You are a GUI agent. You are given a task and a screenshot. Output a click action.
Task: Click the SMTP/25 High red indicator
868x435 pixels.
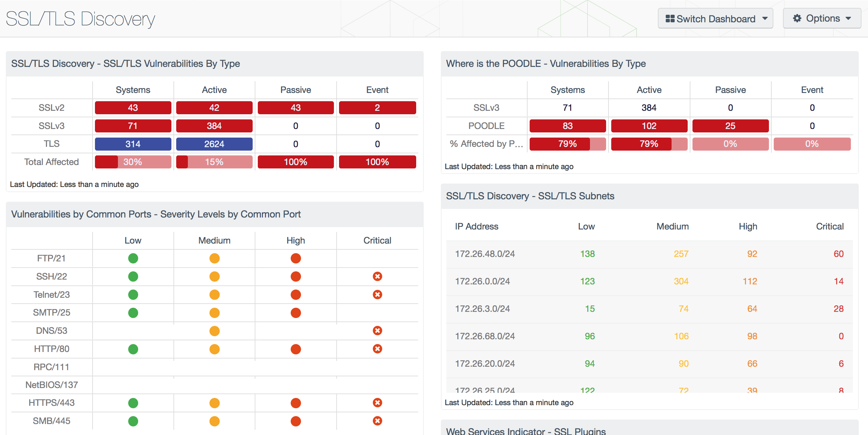click(x=296, y=313)
